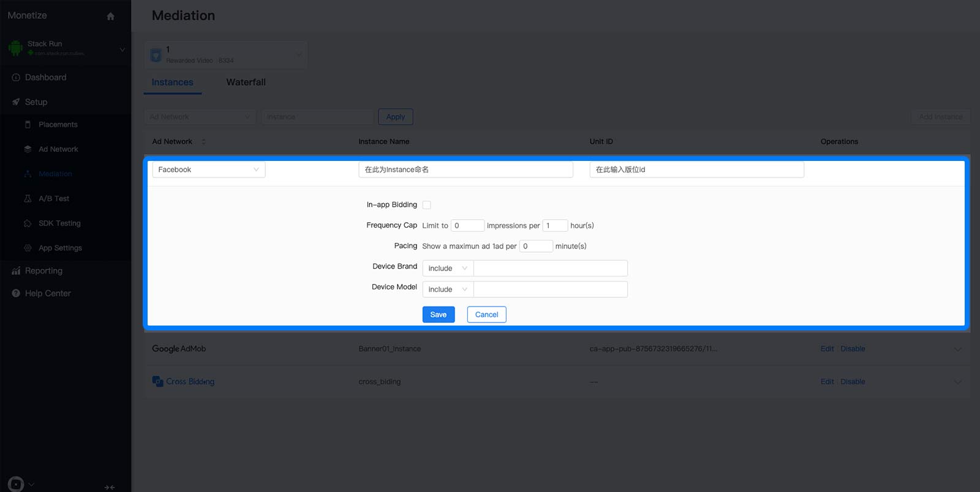The width and height of the screenshot is (980, 492).
Task: Click the Apply filter button
Action: 396,117
